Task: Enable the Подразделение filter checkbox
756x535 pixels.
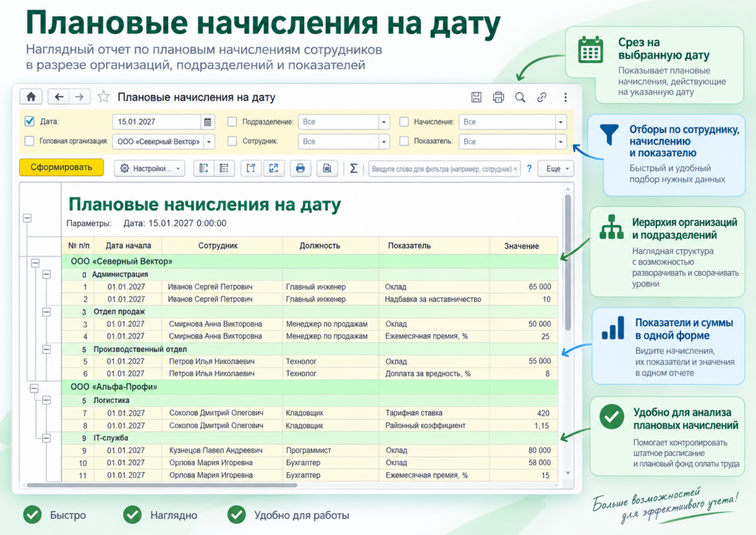Action: tap(232, 122)
